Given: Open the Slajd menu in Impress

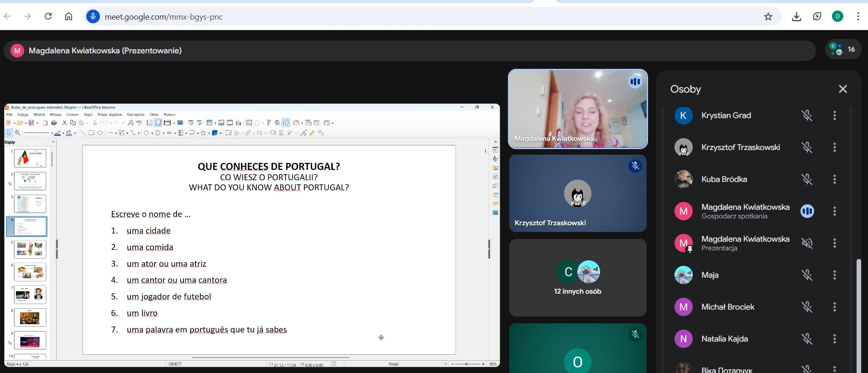Looking at the screenshot, I should [88, 114].
